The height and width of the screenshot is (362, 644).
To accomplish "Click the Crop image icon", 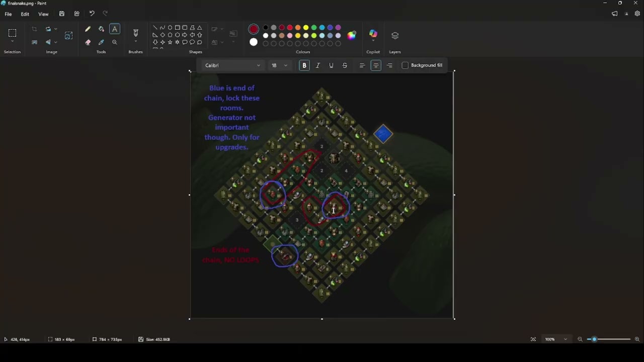I will pos(34,29).
